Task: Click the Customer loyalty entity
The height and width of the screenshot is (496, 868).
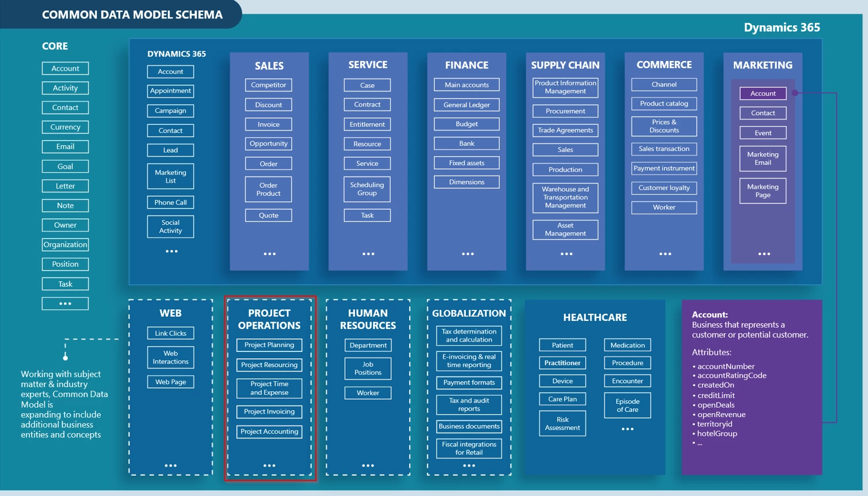Action: [664, 188]
